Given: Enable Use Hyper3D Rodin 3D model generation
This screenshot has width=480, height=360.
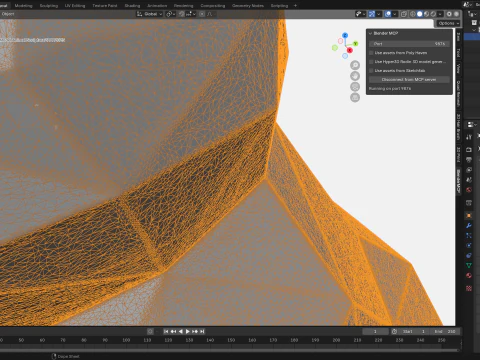Looking at the screenshot, I should [x=371, y=62].
